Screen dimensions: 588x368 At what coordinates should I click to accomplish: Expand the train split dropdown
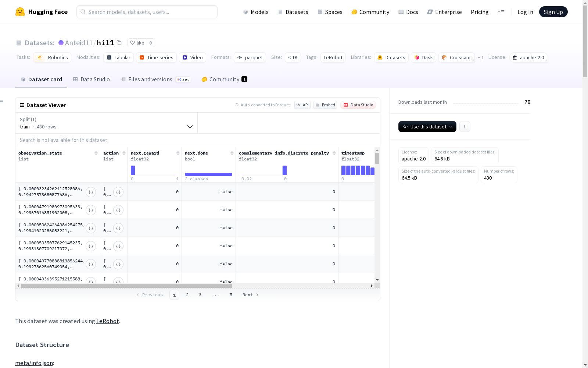(x=107, y=123)
